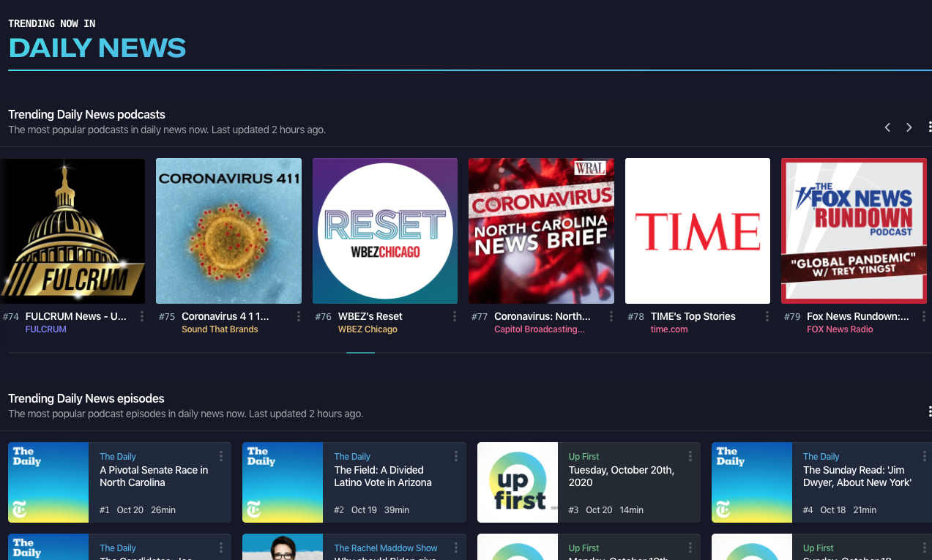Click the #79 rank label
Image resolution: width=932 pixels, height=560 pixels.
coord(792,317)
